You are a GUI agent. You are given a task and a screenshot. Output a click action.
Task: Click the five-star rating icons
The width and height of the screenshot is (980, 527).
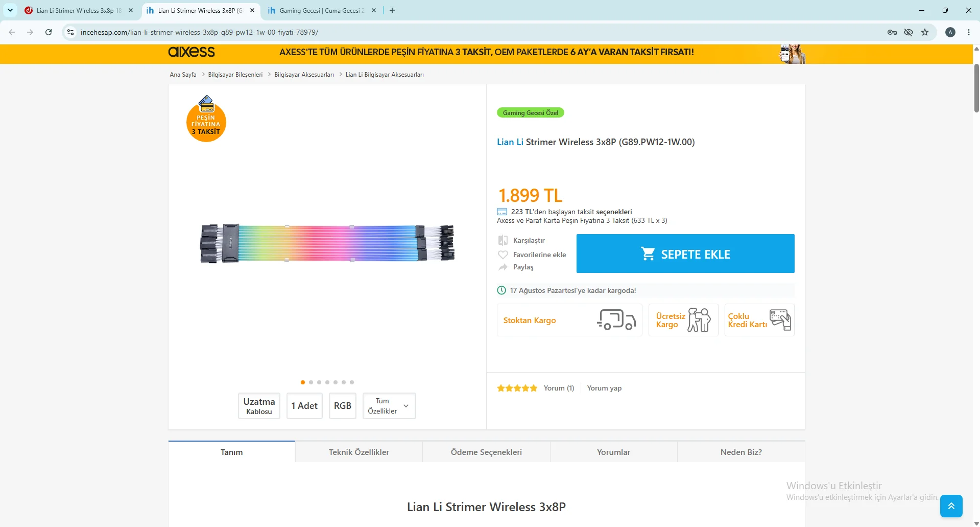[517, 388]
